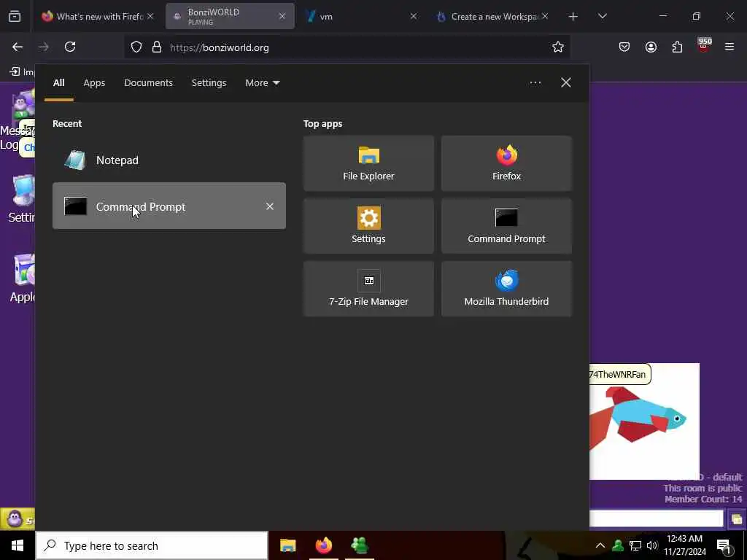Open Command Prompt tile in Top apps
747x560 pixels.
pos(506,226)
